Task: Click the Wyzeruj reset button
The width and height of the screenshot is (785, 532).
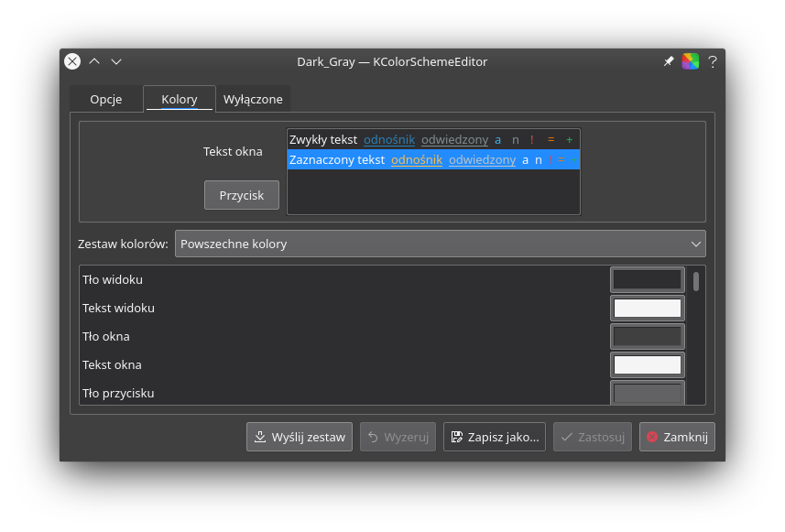Action: 398,437
